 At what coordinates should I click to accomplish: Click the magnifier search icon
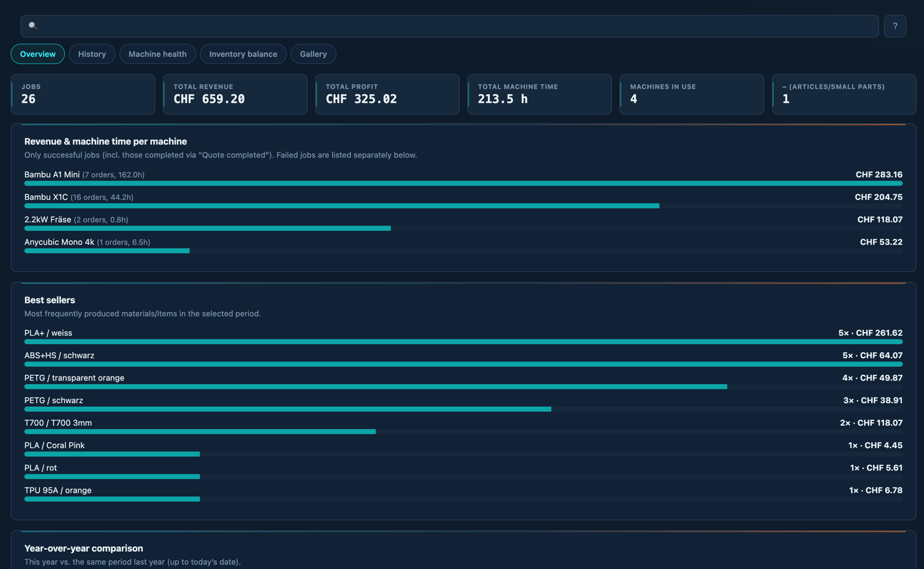point(33,26)
